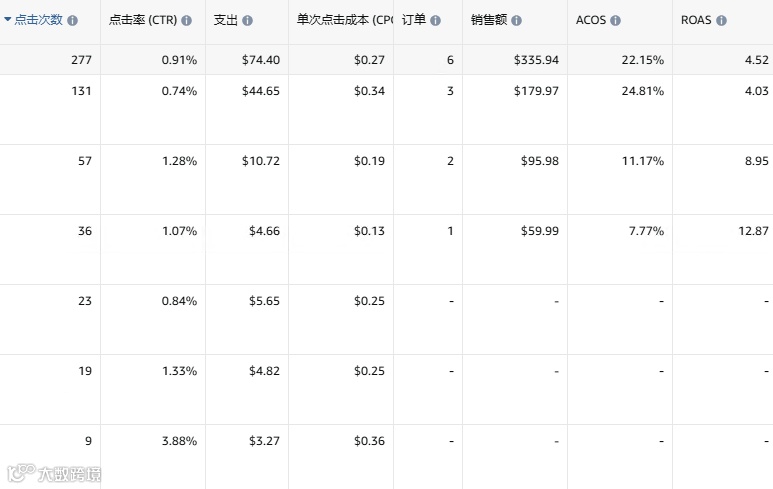Sort by the 点击率 (CTR) column header

142,20
